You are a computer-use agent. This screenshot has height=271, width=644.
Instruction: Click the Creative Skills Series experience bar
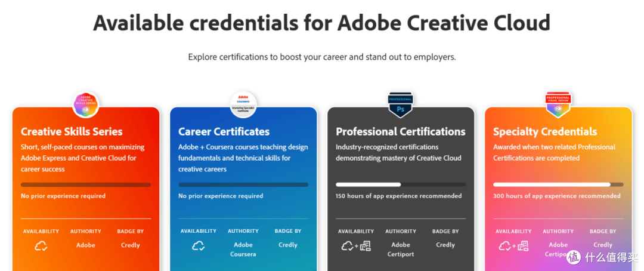(86, 184)
